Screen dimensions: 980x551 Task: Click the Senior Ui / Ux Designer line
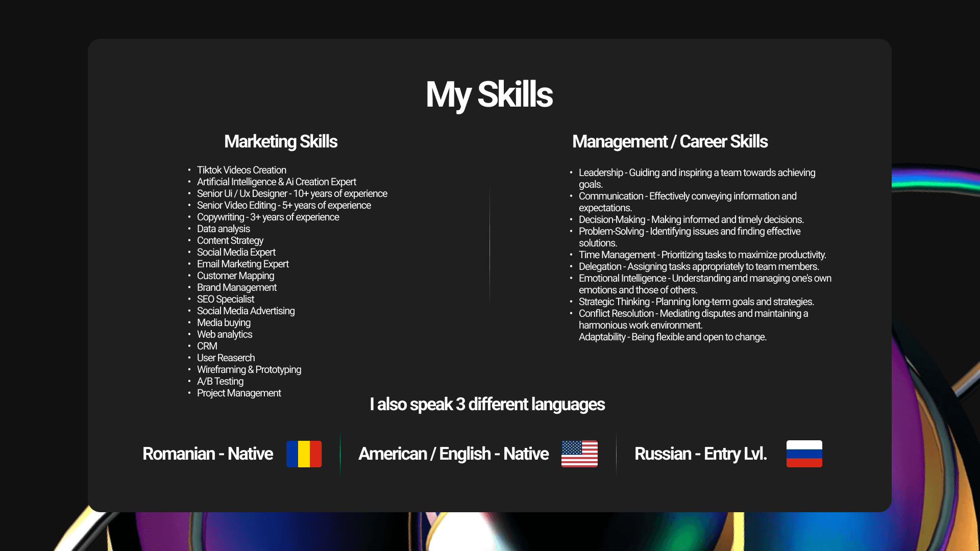coord(292,193)
